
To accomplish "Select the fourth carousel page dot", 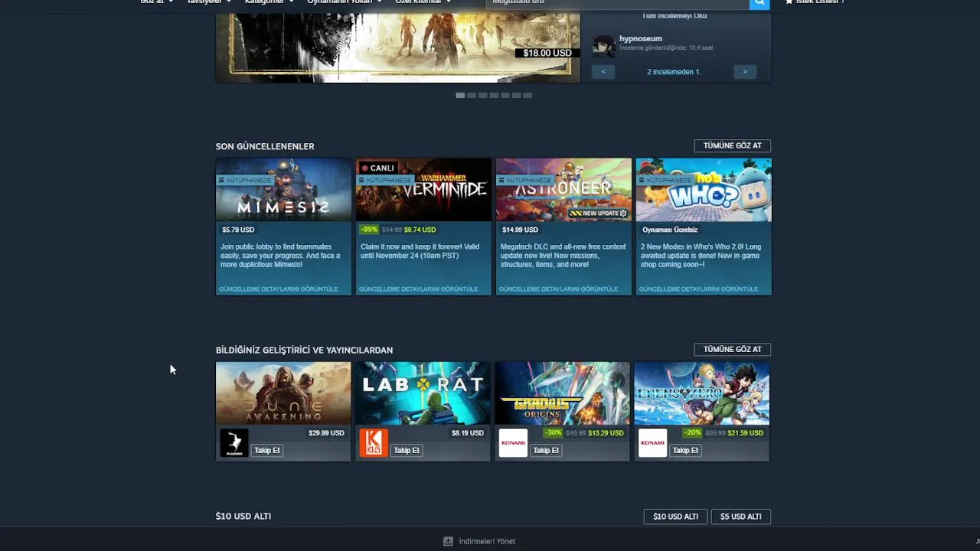I will 494,95.
